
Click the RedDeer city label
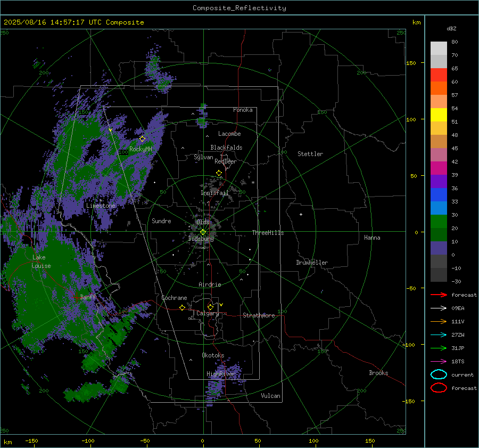tap(226, 161)
